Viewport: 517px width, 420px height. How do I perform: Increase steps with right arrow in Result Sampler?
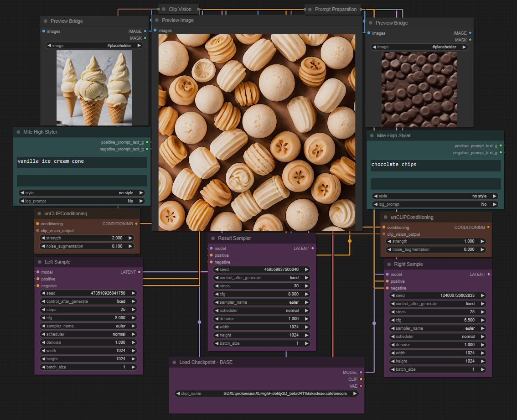click(307, 286)
